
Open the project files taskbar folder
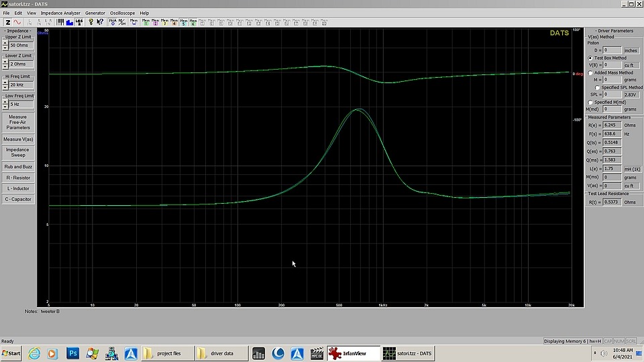167,353
